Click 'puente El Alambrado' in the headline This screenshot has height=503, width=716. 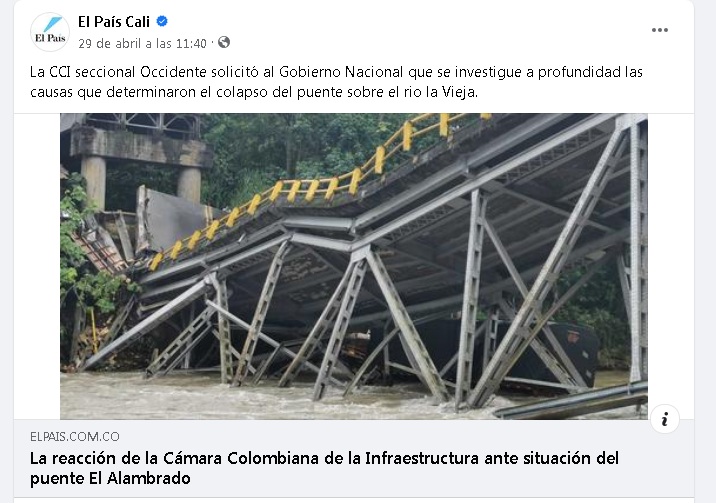110,478
